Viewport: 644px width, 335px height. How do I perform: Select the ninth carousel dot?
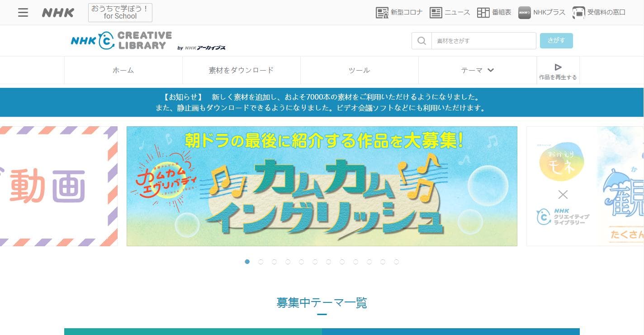355,262
